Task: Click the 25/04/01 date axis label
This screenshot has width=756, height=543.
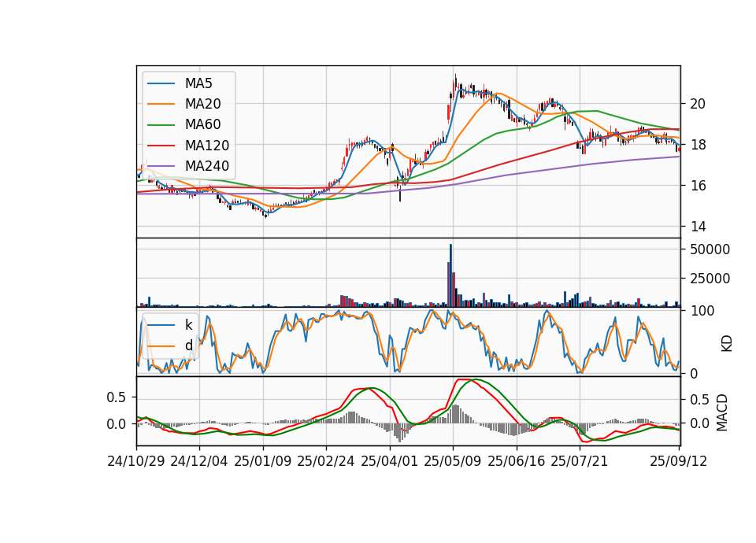Action: coord(390,461)
